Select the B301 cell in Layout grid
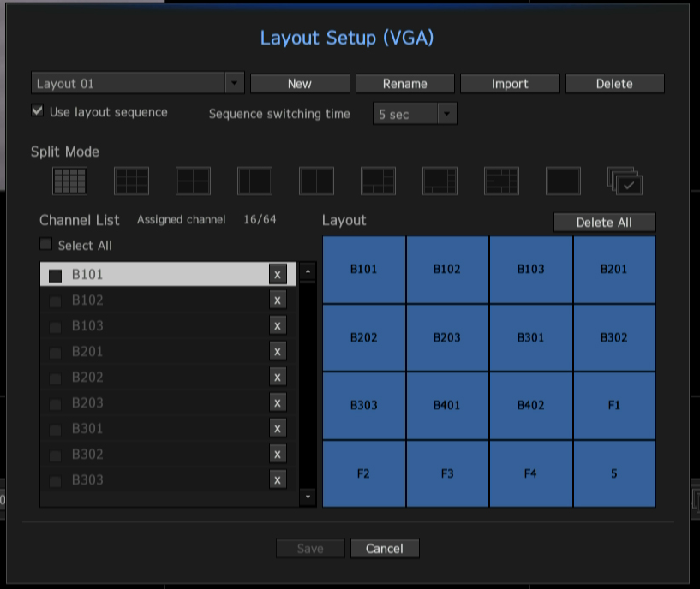This screenshot has width=700, height=589. 531,338
